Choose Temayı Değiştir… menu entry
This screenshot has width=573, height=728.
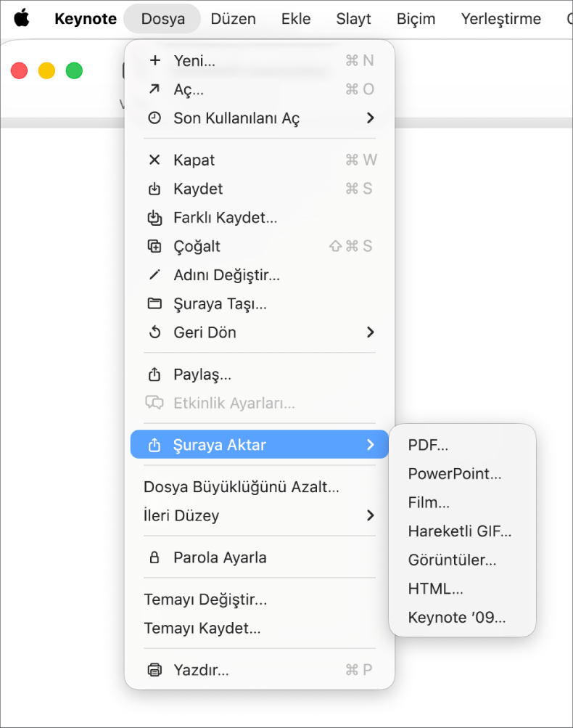click(x=260, y=600)
